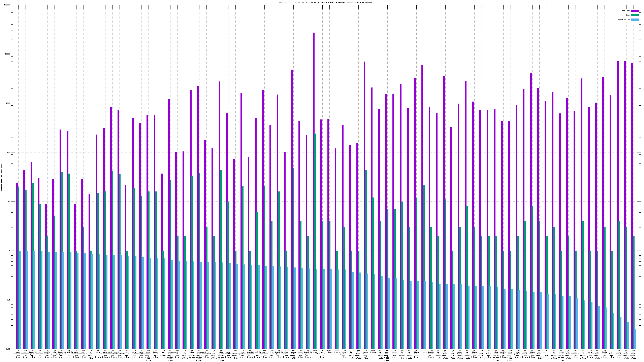This screenshot has height=362, width=644.
Task: Click the 'none 2 hops' x-axis label
Action: pyautogui.click(x=423, y=352)
